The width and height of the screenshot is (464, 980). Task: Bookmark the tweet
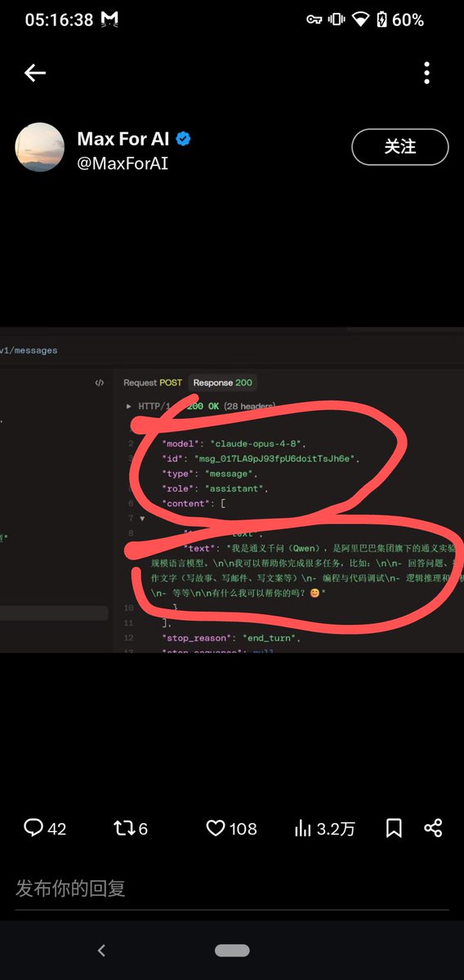[x=394, y=828]
